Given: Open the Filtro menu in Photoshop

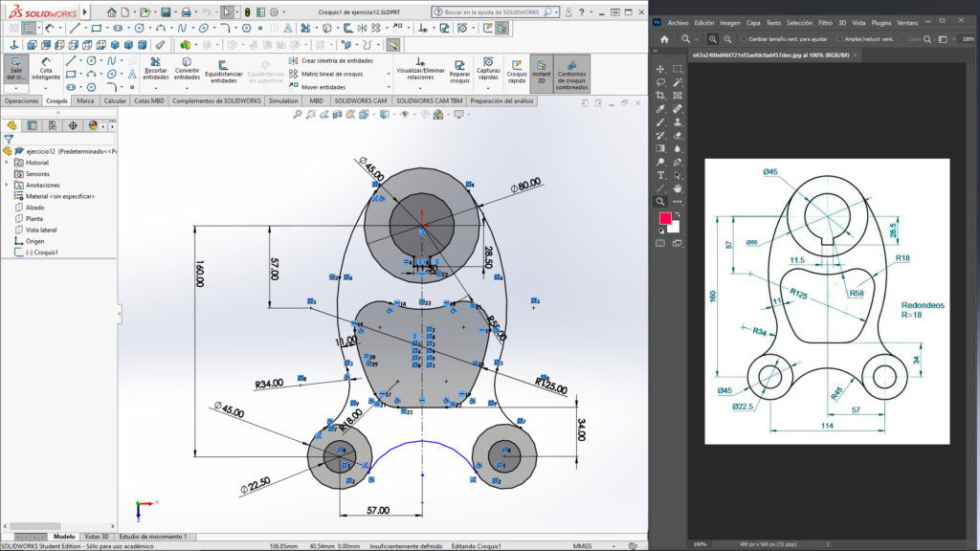Looking at the screenshot, I should click(824, 22).
